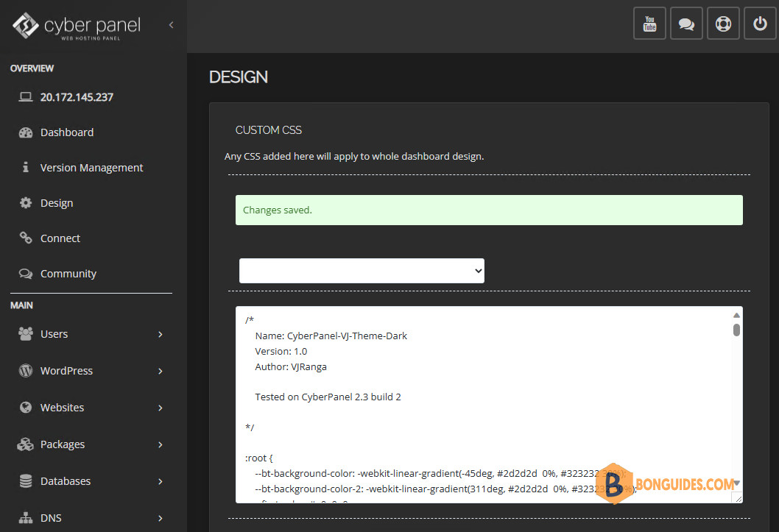Image resolution: width=779 pixels, height=532 pixels.
Task: Click the Version Management info icon
Action: (x=25, y=167)
